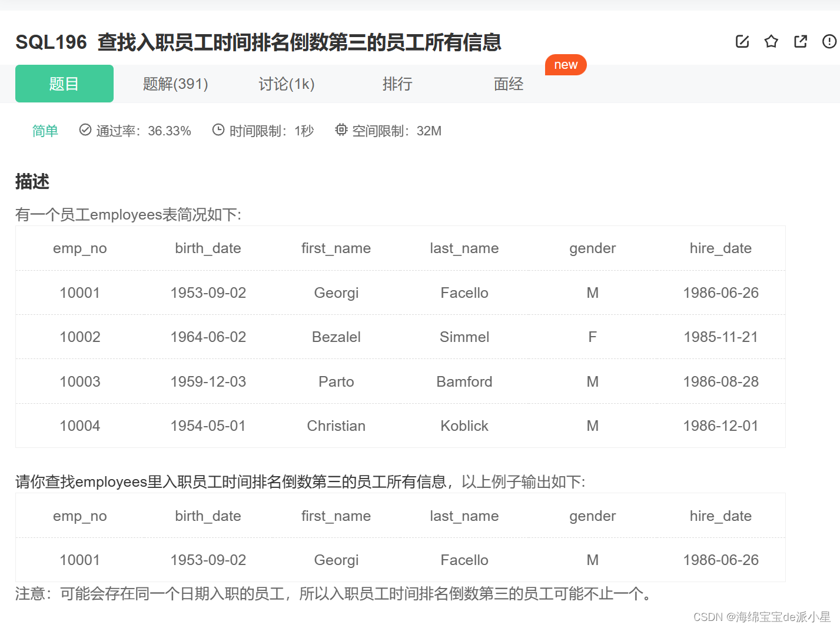Click the SQL196 problem title

[258, 42]
